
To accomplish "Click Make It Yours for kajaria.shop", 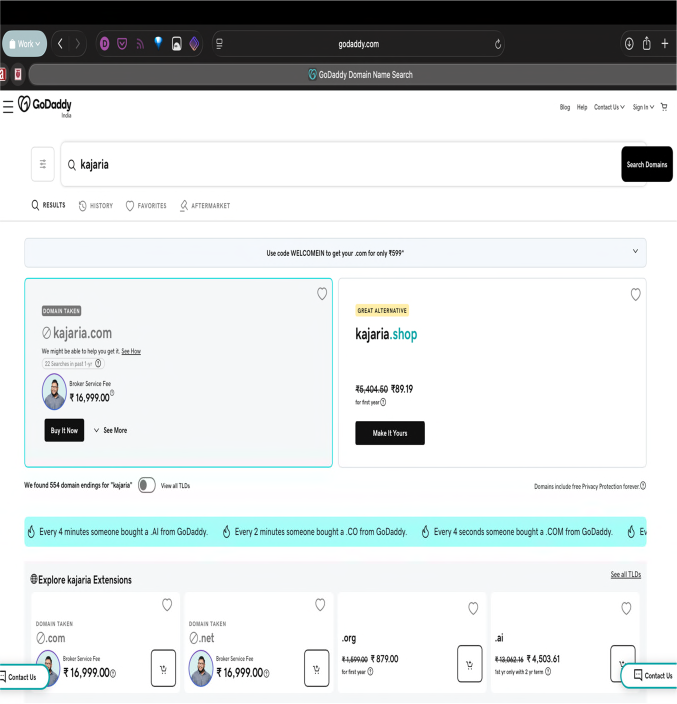I will point(390,433).
